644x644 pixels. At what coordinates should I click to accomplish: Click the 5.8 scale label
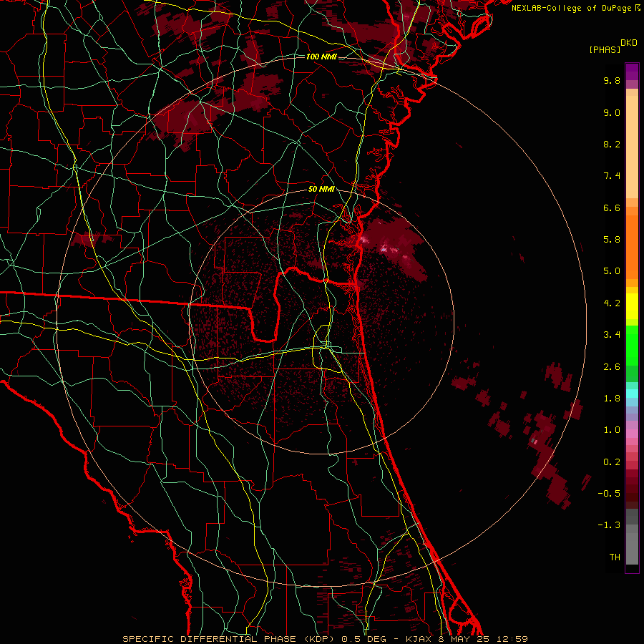click(612, 240)
